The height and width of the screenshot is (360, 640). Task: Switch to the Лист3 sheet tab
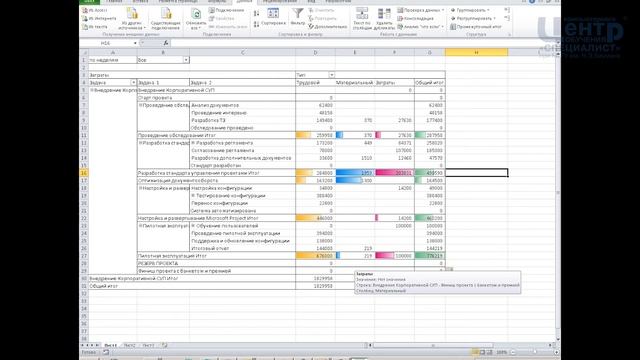point(148,345)
